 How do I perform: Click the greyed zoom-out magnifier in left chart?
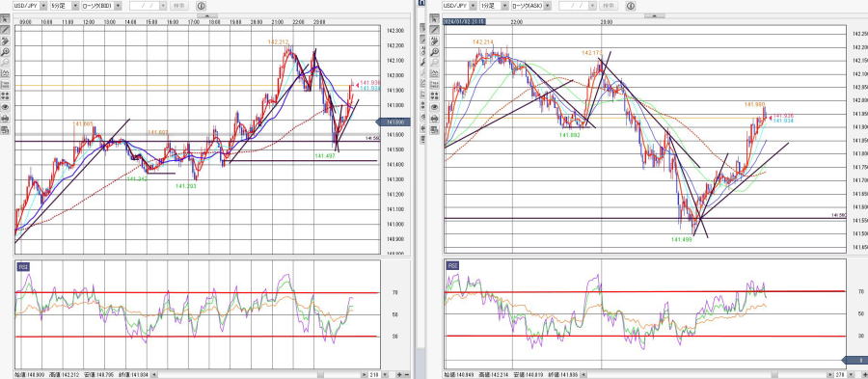click(6, 63)
